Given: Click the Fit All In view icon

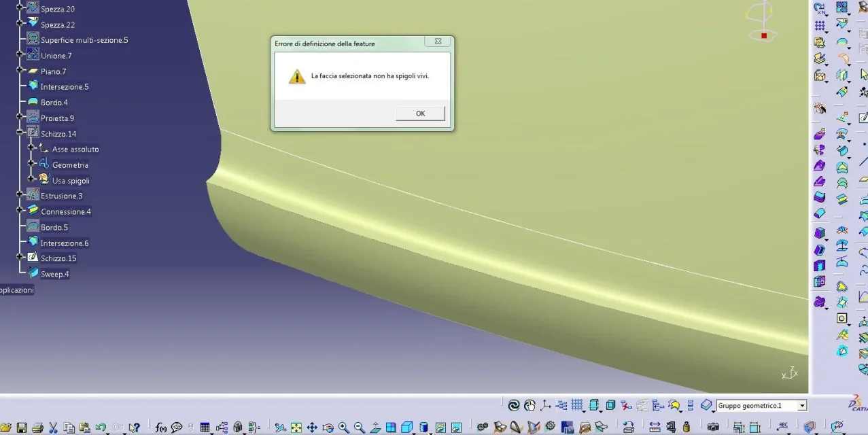Looking at the screenshot, I should point(296,428).
